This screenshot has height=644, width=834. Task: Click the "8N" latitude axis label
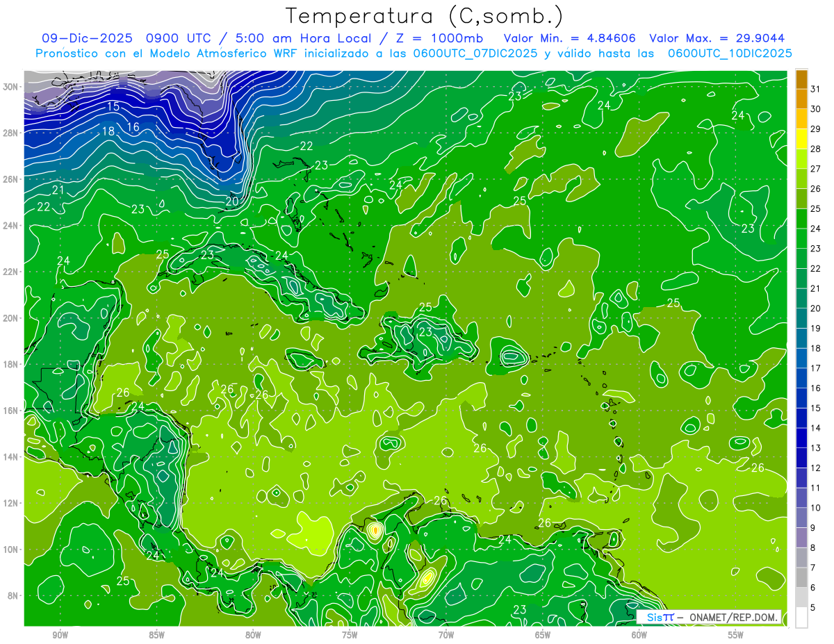tap(14, 596)
